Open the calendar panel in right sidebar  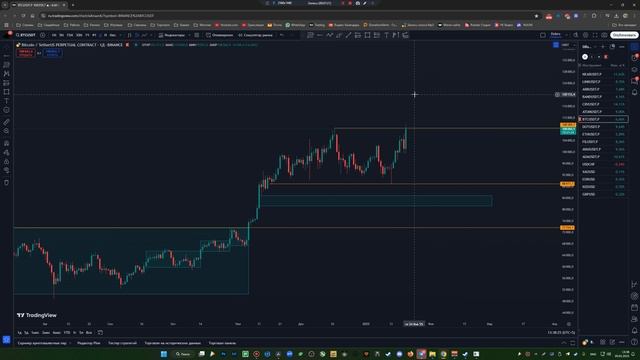[x=634, y=307]
